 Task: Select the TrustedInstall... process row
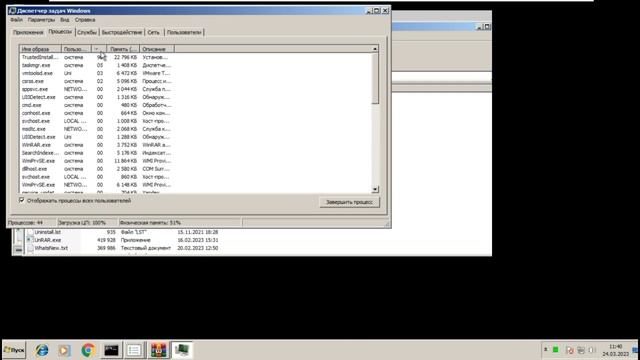point(196,57)
